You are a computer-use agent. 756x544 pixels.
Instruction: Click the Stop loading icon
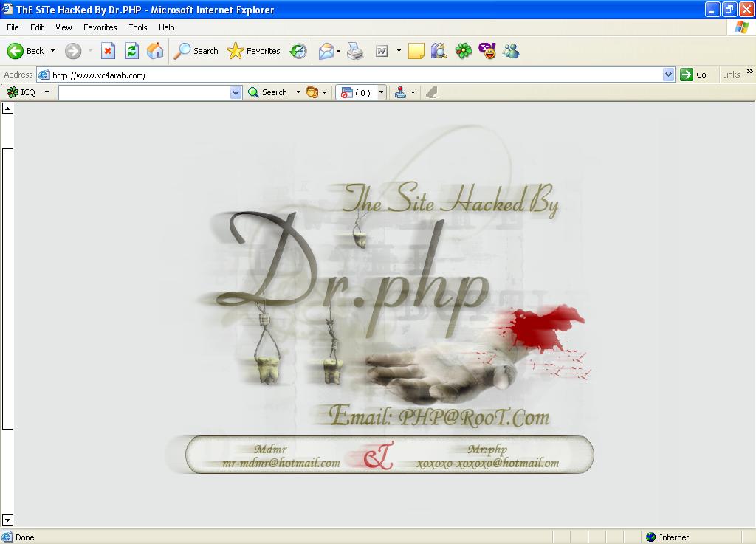pos(108,51)
